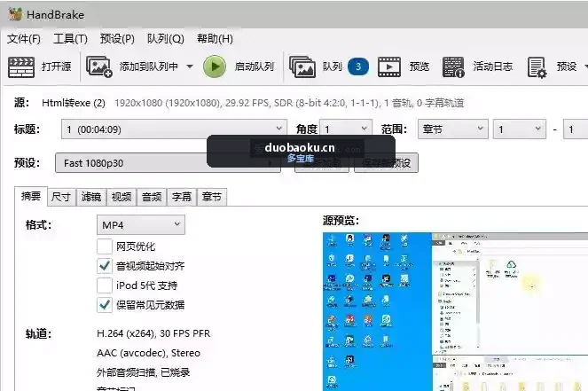This screenshot has width=588, height=391.
Task: Open the end chapter dropdown after the dash
Action: 576,129
